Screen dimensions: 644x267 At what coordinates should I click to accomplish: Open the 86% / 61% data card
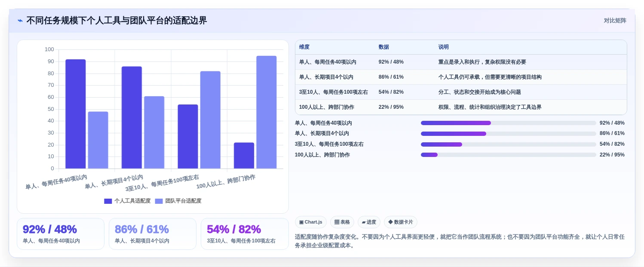(x=153, y=234)
